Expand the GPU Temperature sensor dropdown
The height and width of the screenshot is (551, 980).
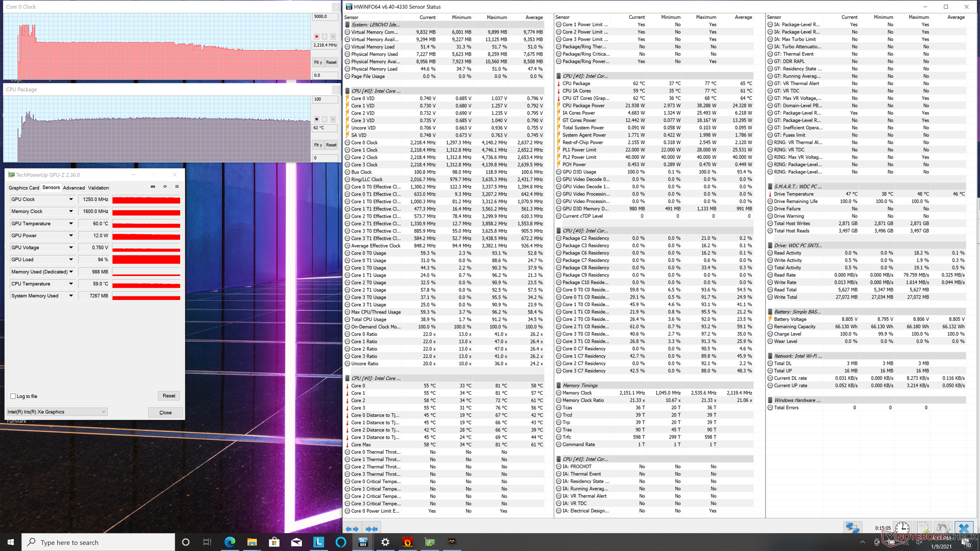71,223
